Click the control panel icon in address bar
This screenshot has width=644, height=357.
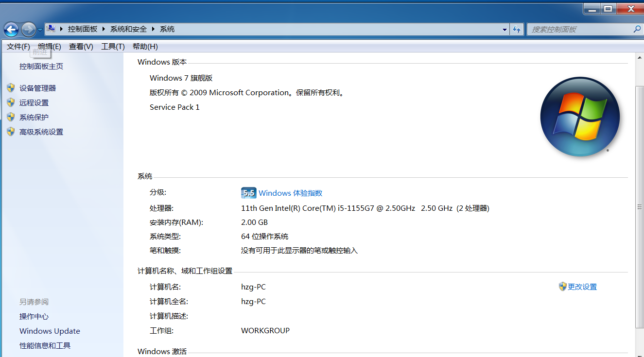pos(51,29)
